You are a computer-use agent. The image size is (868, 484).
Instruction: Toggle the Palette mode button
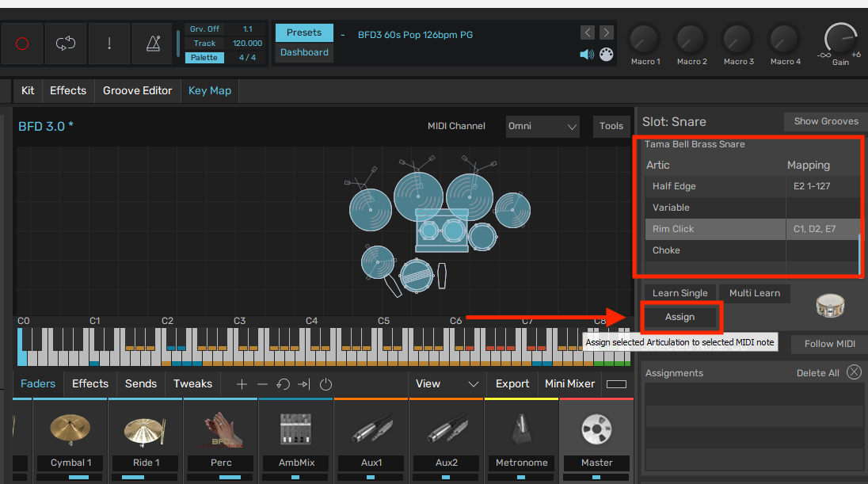click(204, 58)
